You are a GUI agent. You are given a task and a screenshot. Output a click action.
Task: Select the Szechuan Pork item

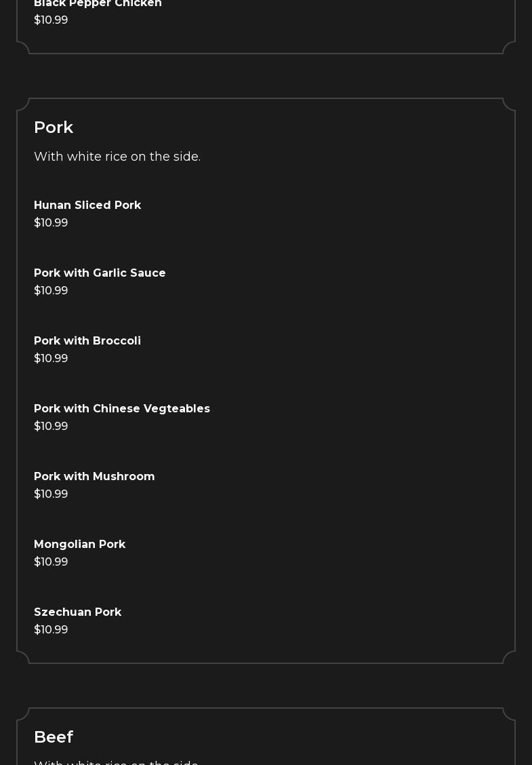[78, 612]
